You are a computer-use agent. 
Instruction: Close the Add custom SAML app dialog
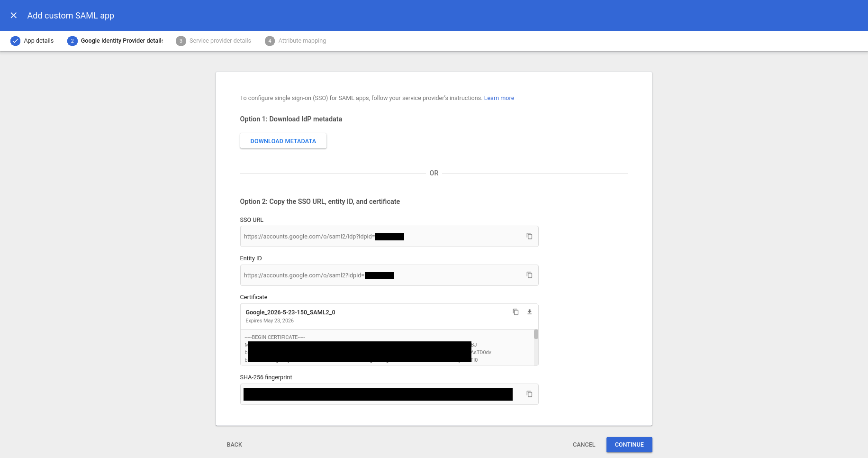(x=14, y=15)
